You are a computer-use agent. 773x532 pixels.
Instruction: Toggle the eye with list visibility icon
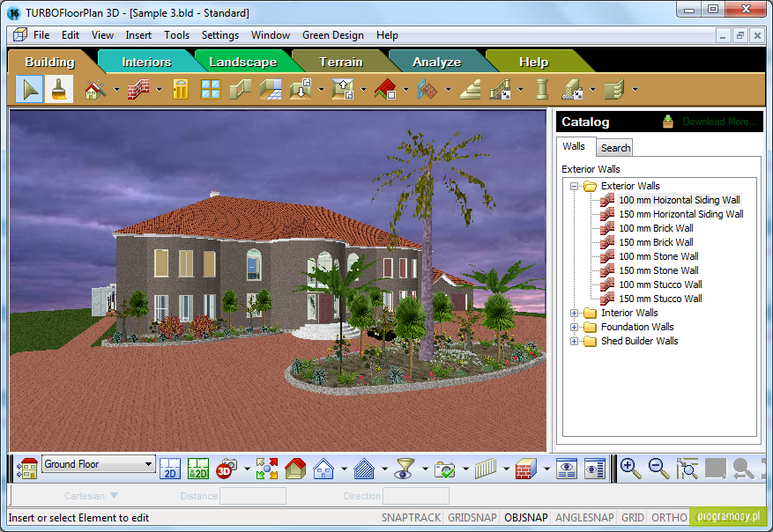point(595,468)
